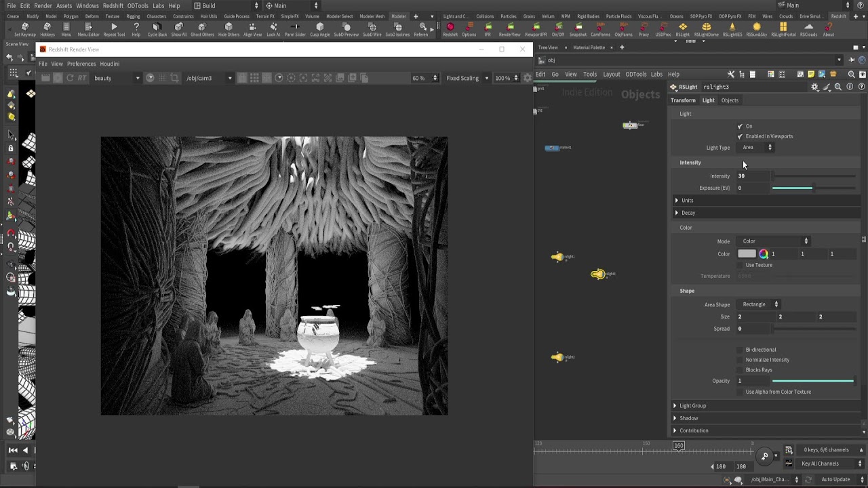Click the light Color swatch
This screenshot has height=488, width=868.
point(747,254)
